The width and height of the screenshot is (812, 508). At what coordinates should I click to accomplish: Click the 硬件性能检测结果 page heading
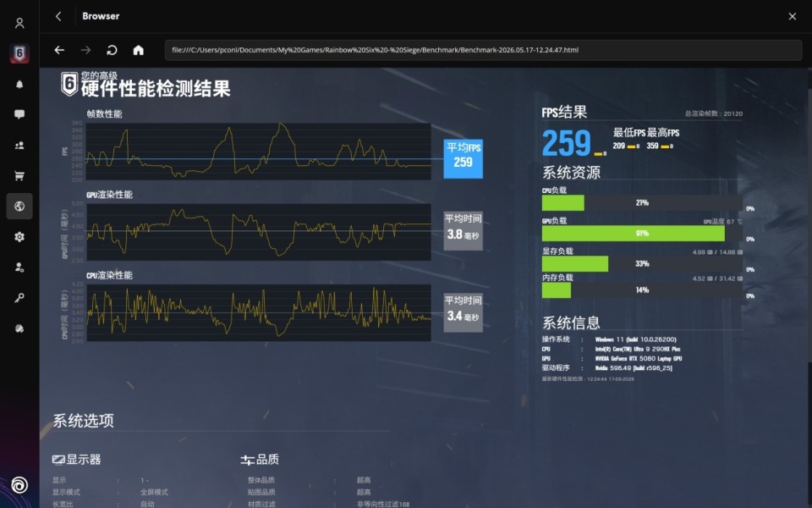coord(156,89)
